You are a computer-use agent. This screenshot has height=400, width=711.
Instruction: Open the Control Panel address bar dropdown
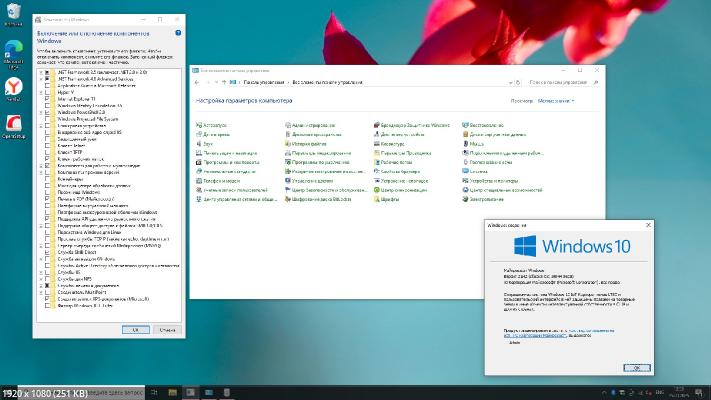[511, 83]
